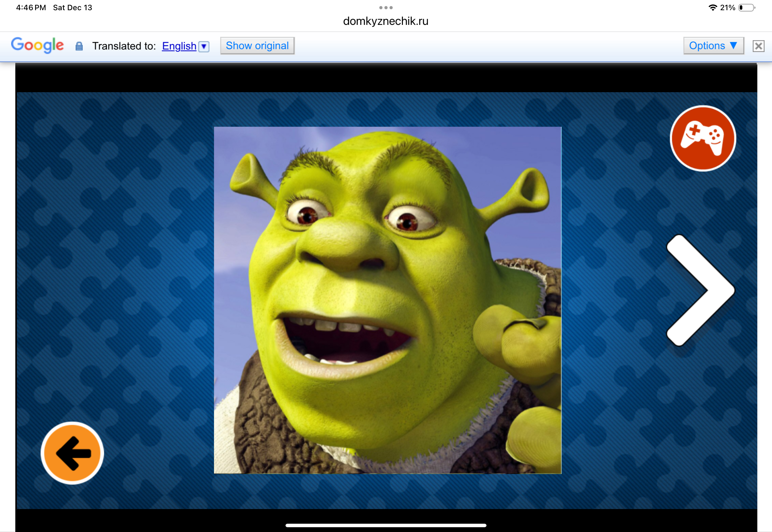Tap the Wi-Fi status icon
The width and height of the screenshot is (772, 532).
(712, 7)
